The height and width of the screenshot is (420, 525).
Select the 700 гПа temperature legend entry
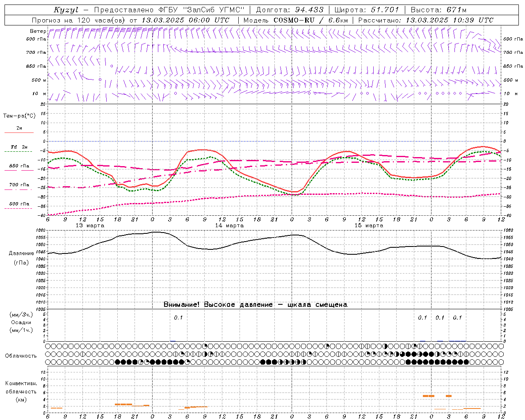point(19,185)
